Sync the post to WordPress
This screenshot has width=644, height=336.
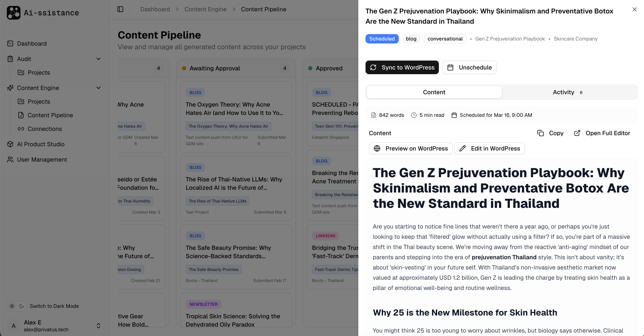402,67
